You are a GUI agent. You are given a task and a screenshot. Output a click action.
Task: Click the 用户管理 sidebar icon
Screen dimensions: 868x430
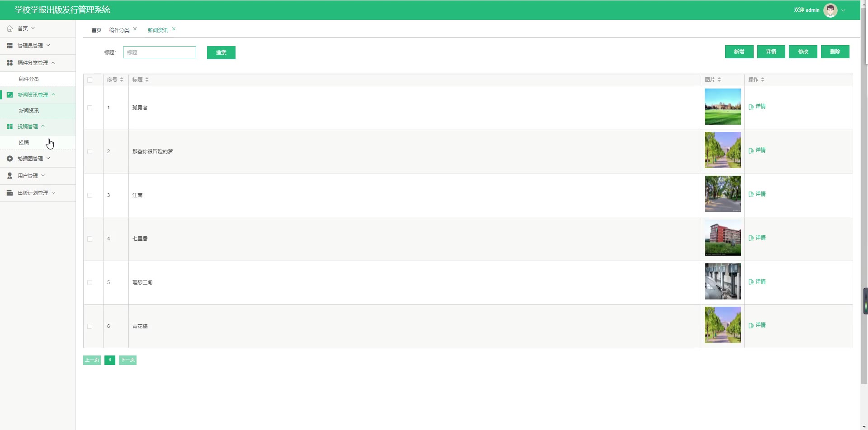pos(9,176)
